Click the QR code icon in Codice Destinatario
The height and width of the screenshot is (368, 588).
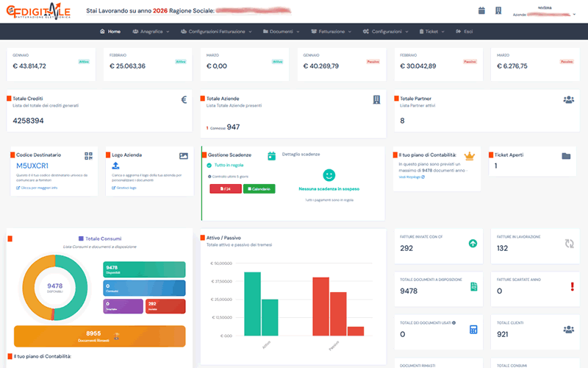click(88, 156)
